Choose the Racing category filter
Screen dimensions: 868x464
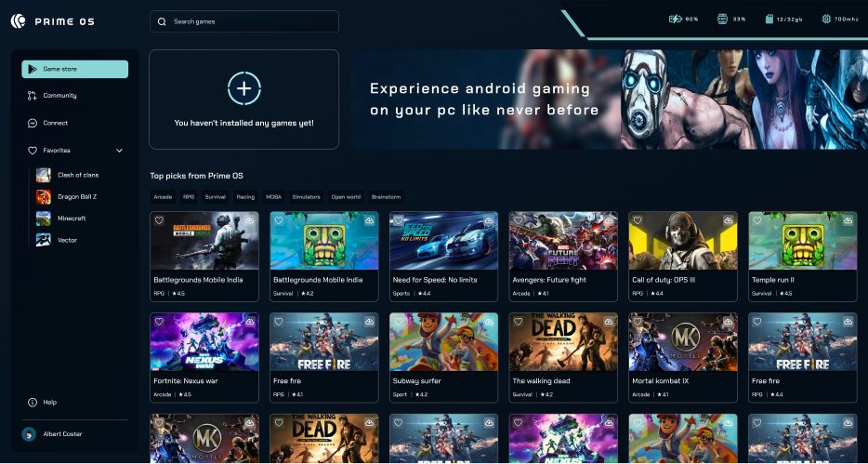coord(245,197)
